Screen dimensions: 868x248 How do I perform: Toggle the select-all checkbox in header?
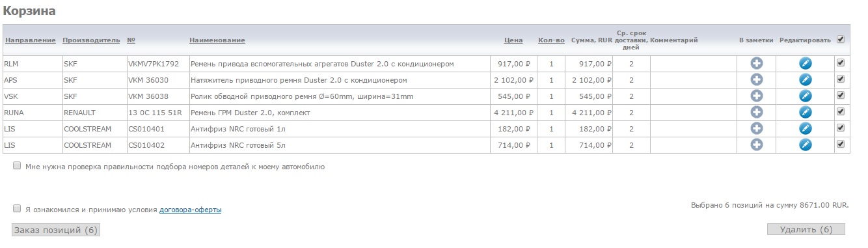click(x=841, y=39)
